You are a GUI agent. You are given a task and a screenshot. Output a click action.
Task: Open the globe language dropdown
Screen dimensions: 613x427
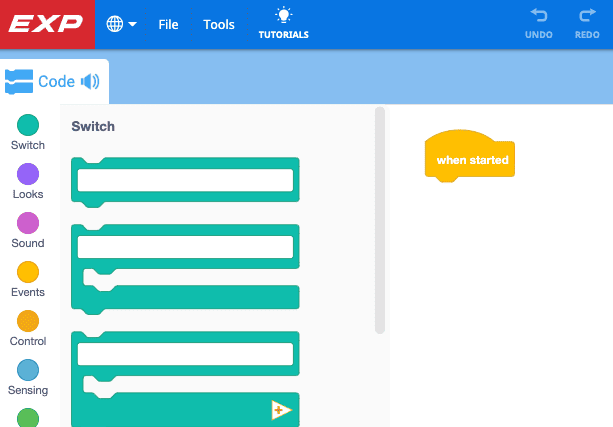tap(121, 24)
